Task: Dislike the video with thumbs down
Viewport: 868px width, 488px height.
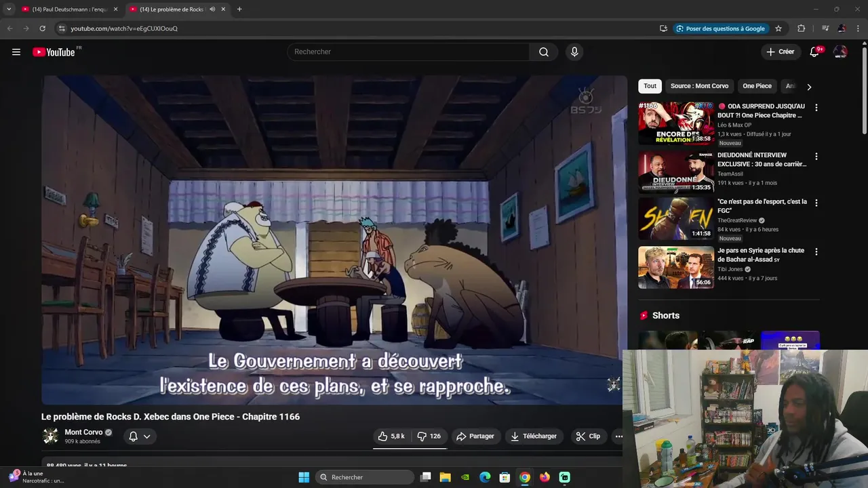Action: (429, 436)
